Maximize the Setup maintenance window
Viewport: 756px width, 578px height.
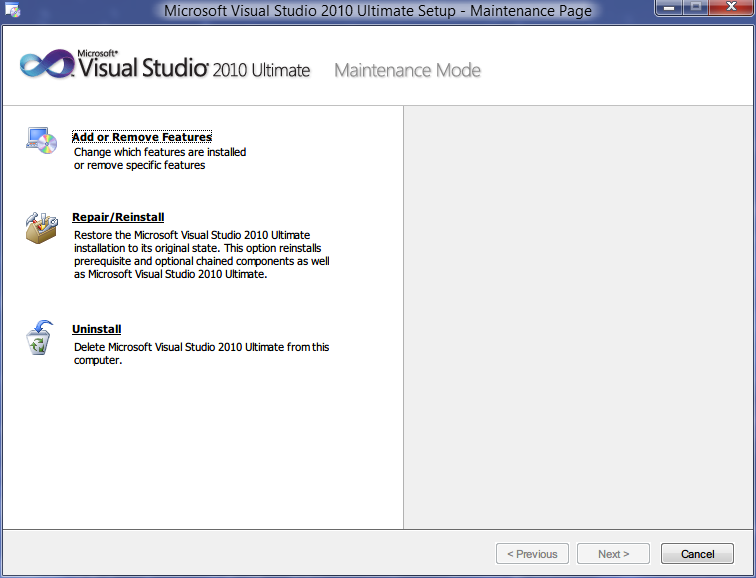point(695,9)
